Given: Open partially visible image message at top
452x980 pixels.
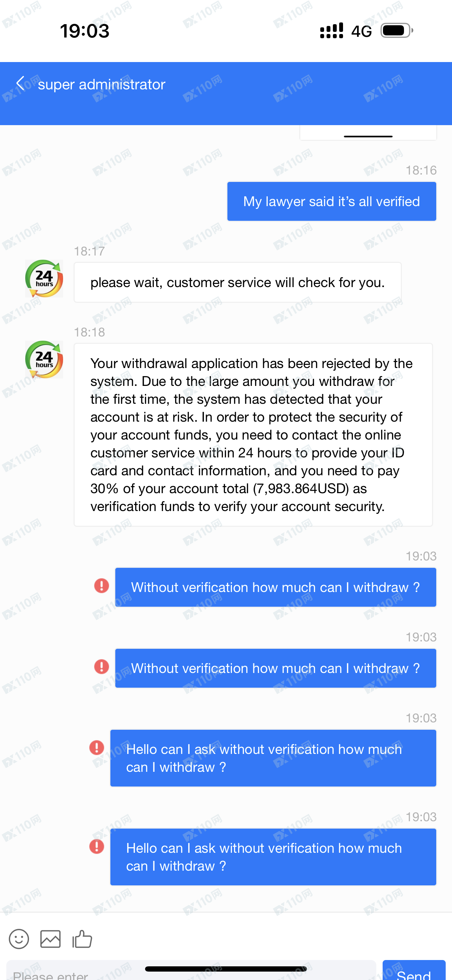Looking at the screenshot, I should click(368, 132).
